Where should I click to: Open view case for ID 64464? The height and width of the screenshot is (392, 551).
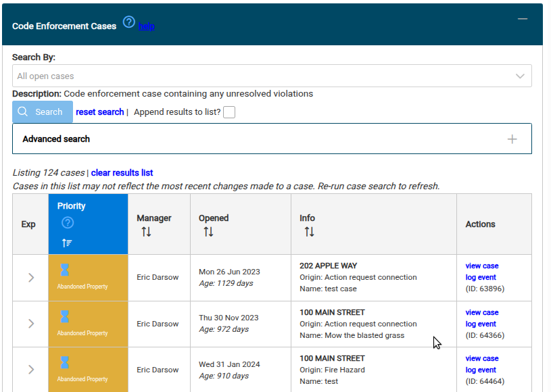click(482, 359)
